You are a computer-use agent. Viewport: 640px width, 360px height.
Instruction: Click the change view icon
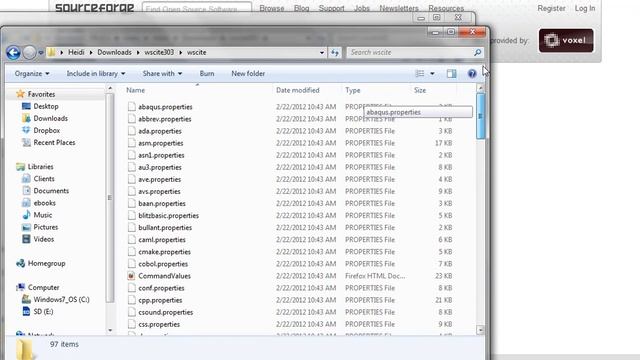[420, 73]
